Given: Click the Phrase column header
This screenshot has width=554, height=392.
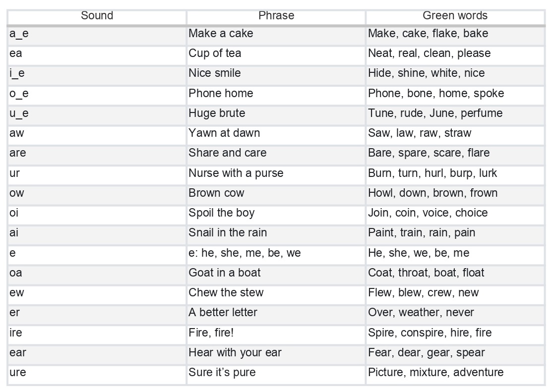Looking at the screenshot, I should tap(276, 16).
